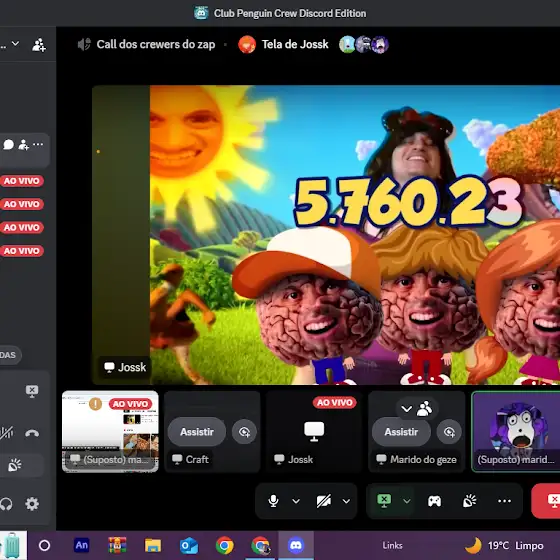Pop out Marido do geze's stream preview
560x560 pixels.
449,432
